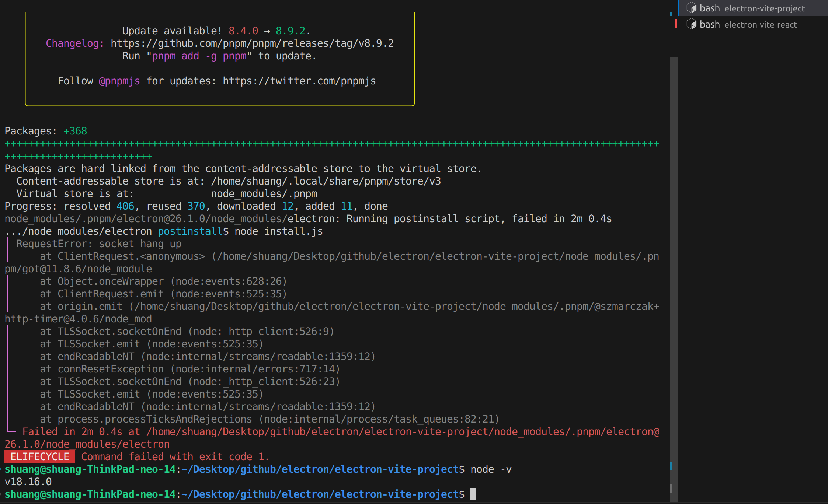
Task: Open the pnpm v8.9.2 changelog GitHub link
Action: tap(252, 43)
